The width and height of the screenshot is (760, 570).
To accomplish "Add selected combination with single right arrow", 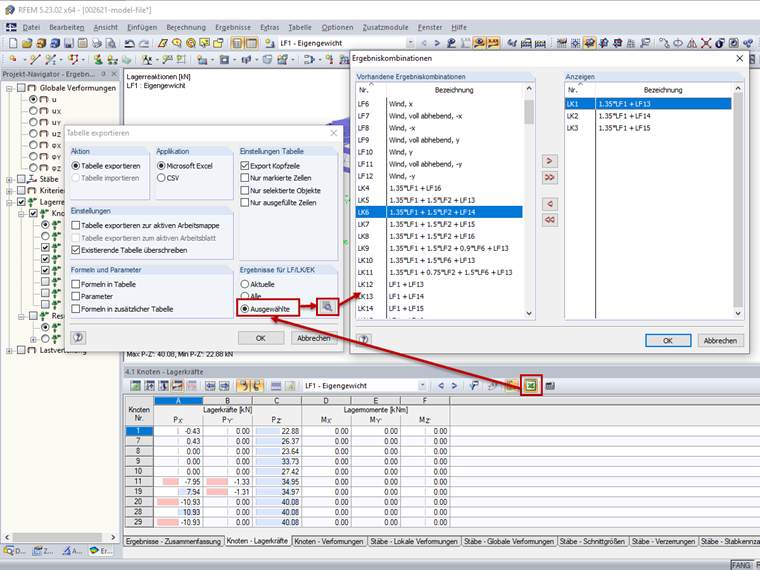I will click(549, 161).
